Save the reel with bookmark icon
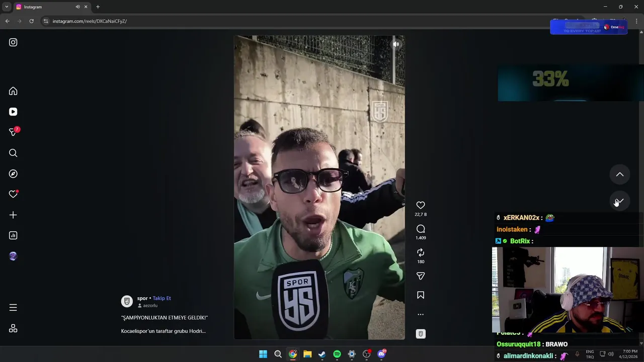The height and width of the screenshot is (362, 644). (x=421, y=295)
